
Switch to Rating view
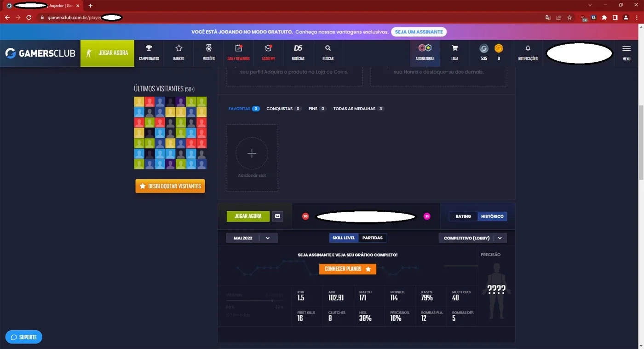tap(463, 216)
